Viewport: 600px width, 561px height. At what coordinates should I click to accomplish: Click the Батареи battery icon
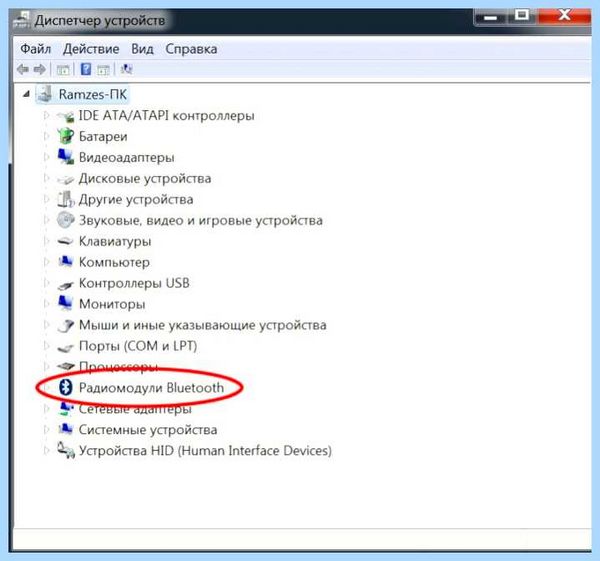65,136
